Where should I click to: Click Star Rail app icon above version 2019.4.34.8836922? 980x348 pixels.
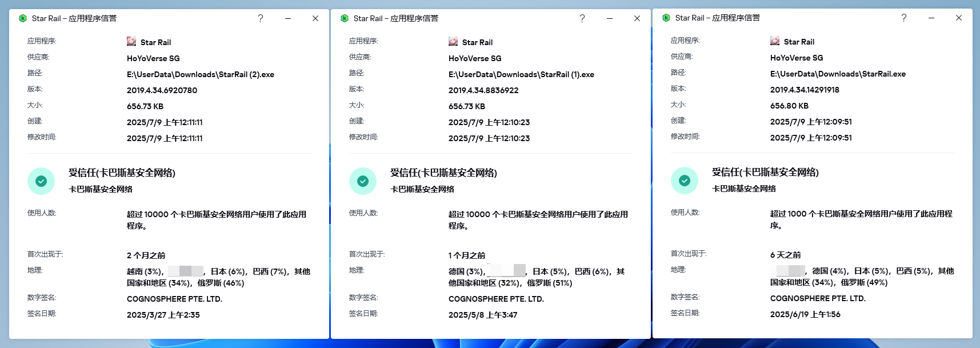tap(453, 42)
